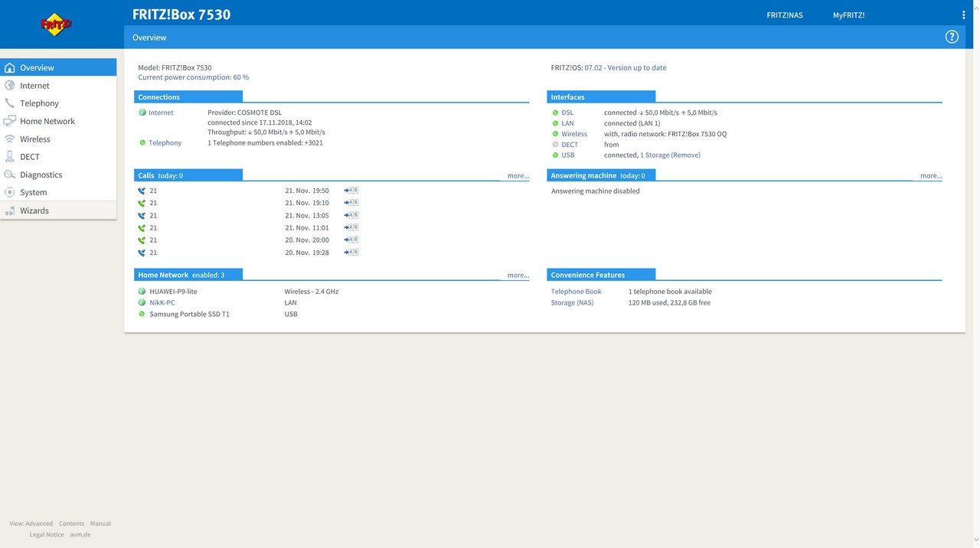Click the DECT base station icon in sidebar
The height and width of the screenshot is (548, 980).
[x=10, y=157]
